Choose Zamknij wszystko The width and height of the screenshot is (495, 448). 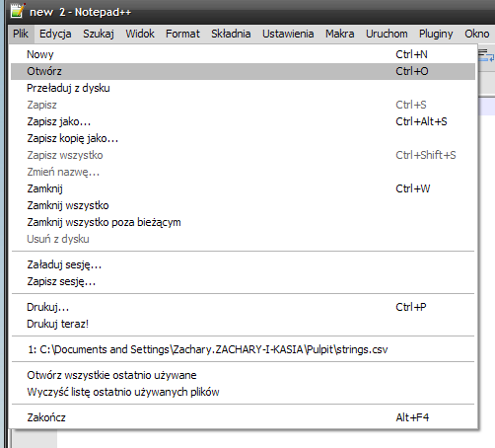243,205
